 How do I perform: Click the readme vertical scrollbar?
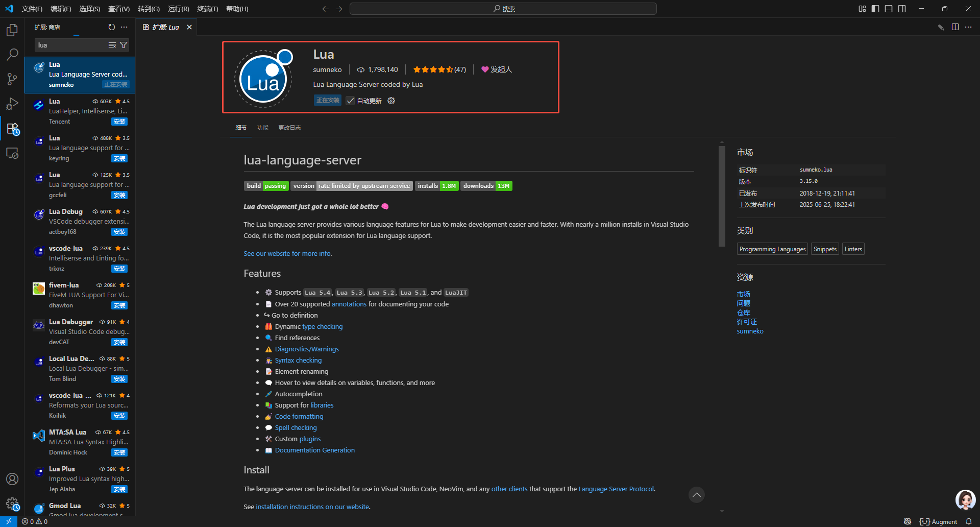click(722, 197)
